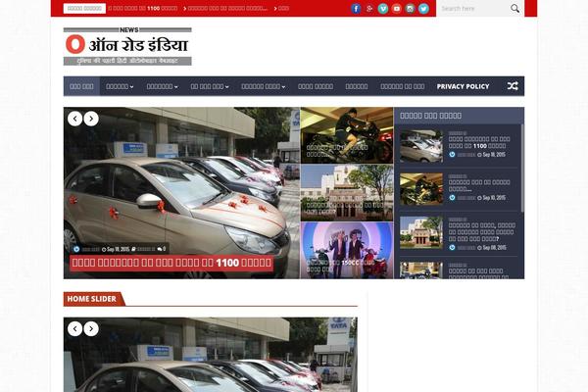Open the Facebook social icon
Viewport: 588px width, 392px height.
pyautogui.click(x=356, y=8)
